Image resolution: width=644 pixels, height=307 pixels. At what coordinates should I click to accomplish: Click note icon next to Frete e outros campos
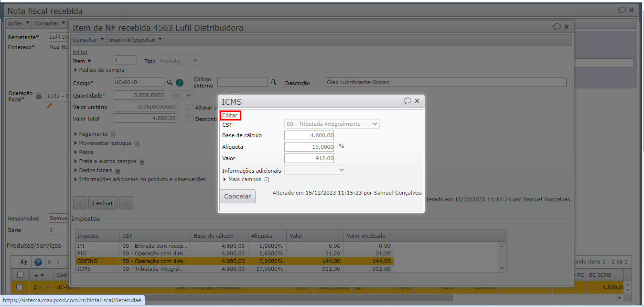[142, 162]
